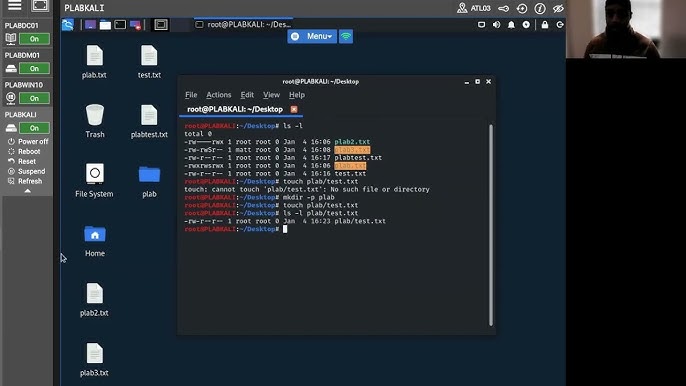Select the plab folder on desktop
The height and width of the screenshot is (386, 686).
pyautogui.click(x=149, y=181)
